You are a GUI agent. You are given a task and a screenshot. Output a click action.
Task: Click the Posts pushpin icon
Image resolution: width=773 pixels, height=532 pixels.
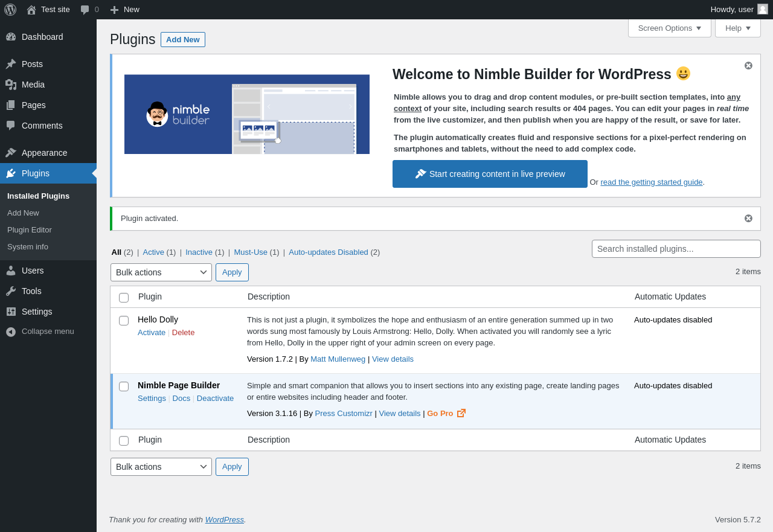click(11, 64)
